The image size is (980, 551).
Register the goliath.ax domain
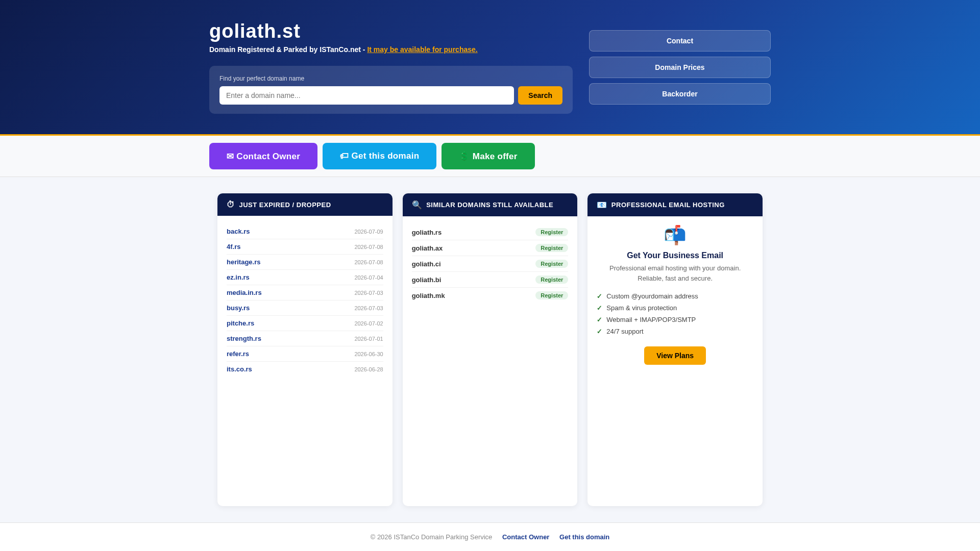coord(552,248)
